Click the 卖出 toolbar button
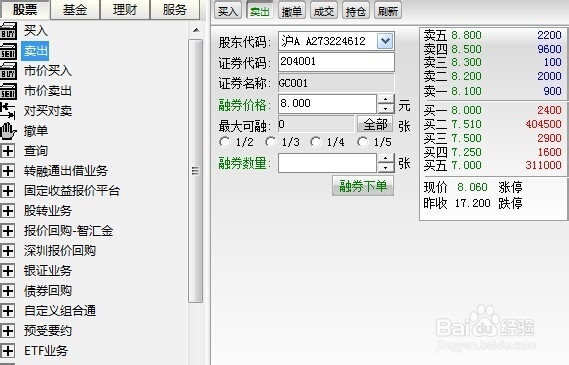 pos(259,11)
